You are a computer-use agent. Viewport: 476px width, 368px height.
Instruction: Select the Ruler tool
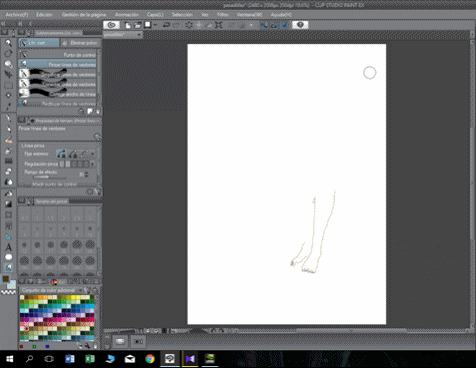click(8, 237)
